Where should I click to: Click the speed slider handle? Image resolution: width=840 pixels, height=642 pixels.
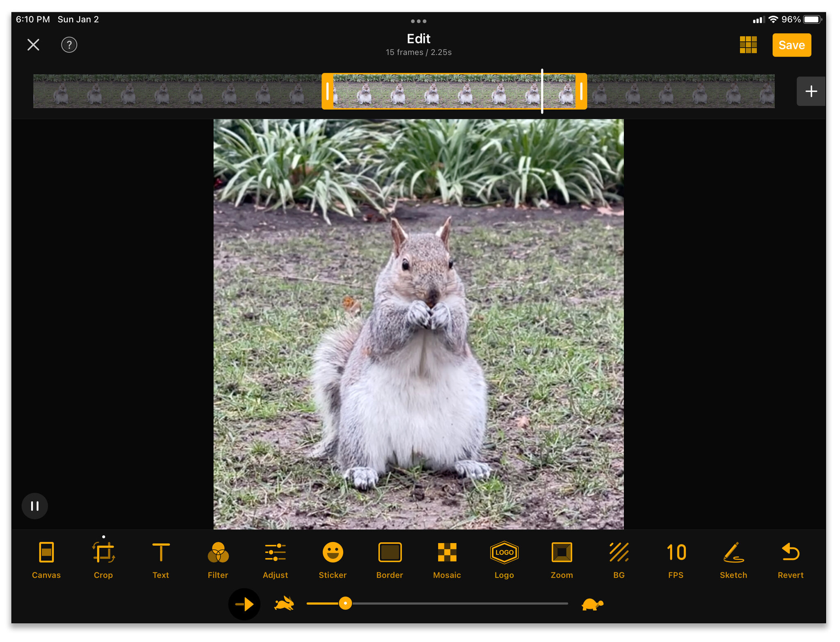pyautogui.click(x=345, y=603)
